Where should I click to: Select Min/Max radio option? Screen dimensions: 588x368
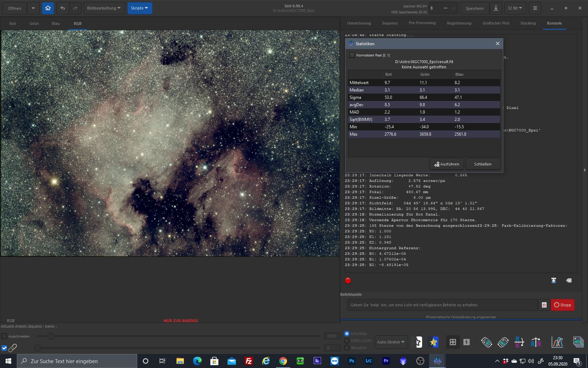[347, 334]
